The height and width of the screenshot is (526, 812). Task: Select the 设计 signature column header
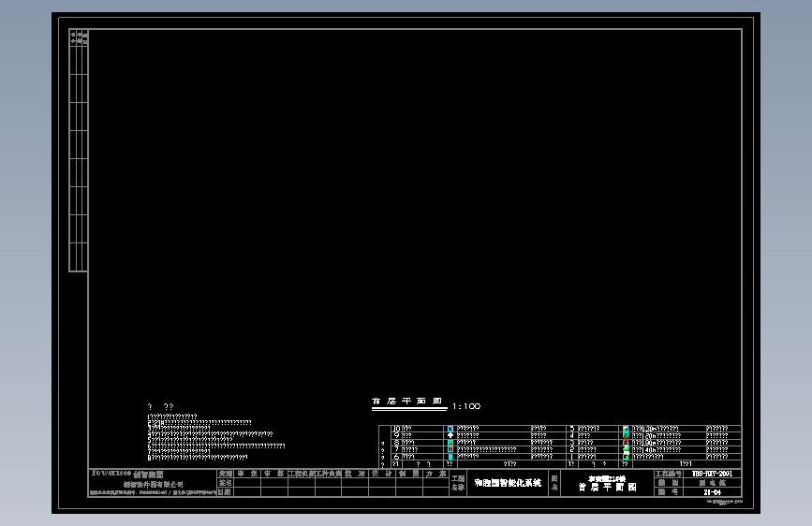tap(382, 474)
